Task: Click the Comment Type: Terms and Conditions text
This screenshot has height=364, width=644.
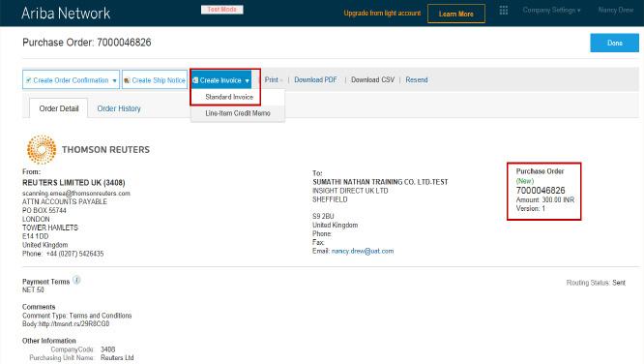Action: tap(76, 316)
